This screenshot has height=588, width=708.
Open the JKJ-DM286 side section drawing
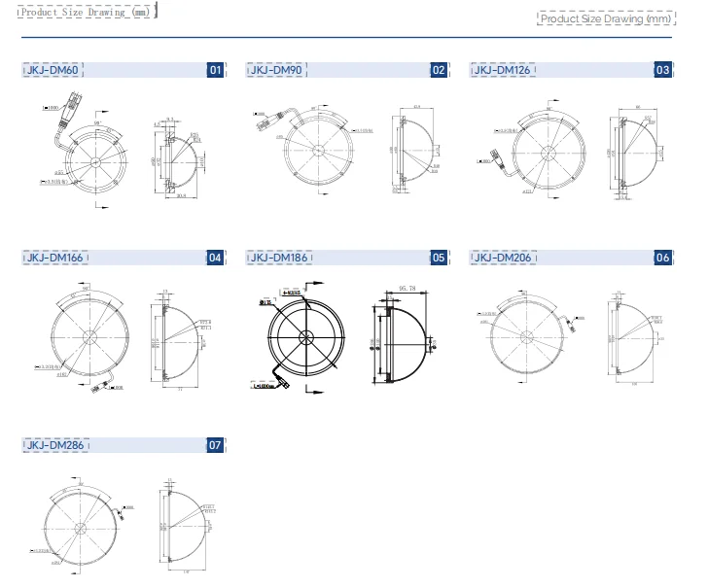tap(186, 526)
